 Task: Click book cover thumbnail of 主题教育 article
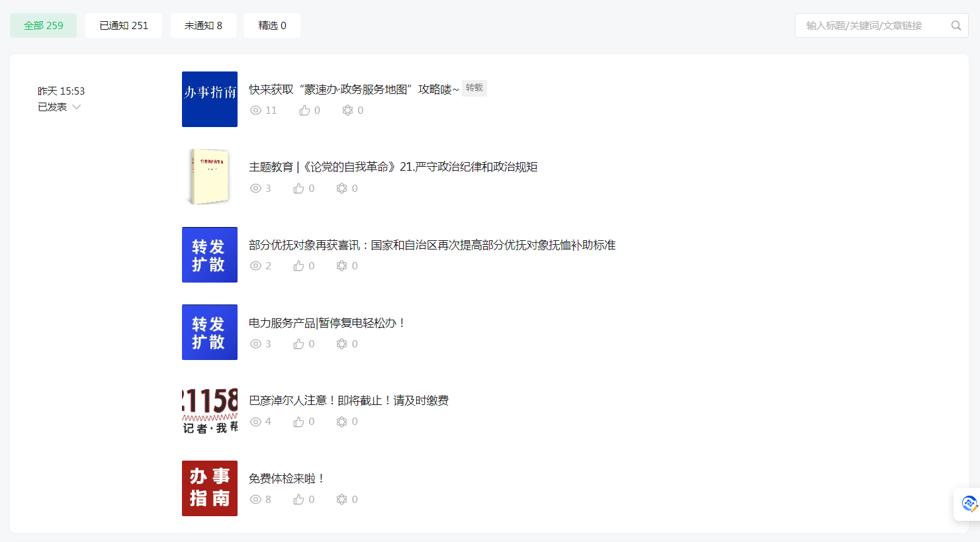pyautogui.click(x=210, y=177)
